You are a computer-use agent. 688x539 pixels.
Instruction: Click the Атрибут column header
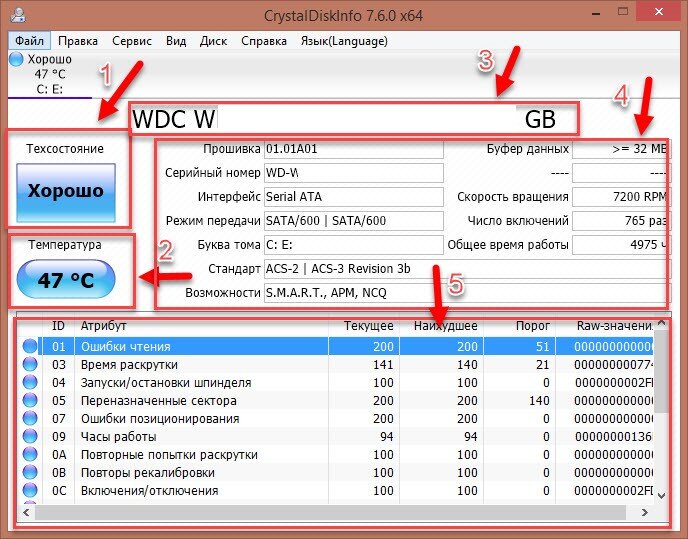(202, 326)
